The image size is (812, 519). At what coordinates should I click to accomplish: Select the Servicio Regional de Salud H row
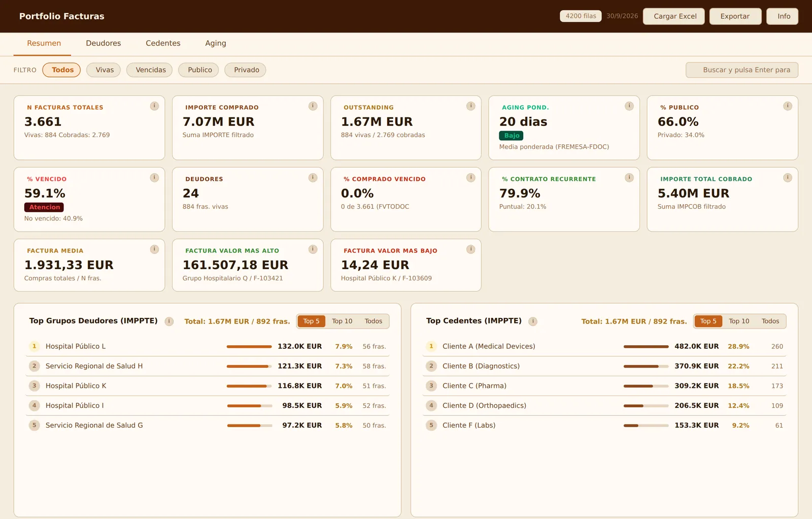click(x=207, y=366)
